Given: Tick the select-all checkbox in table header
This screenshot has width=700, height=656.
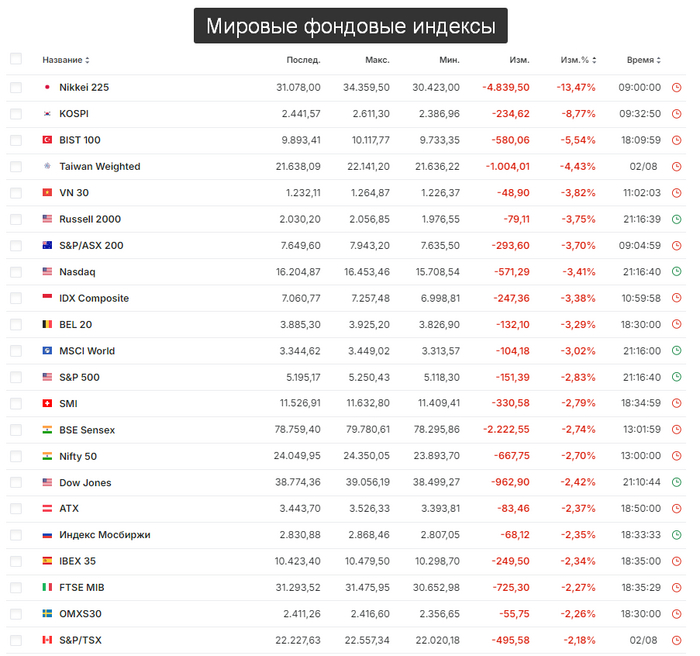Looking at the screenshot, I should (x=16, y=59).
